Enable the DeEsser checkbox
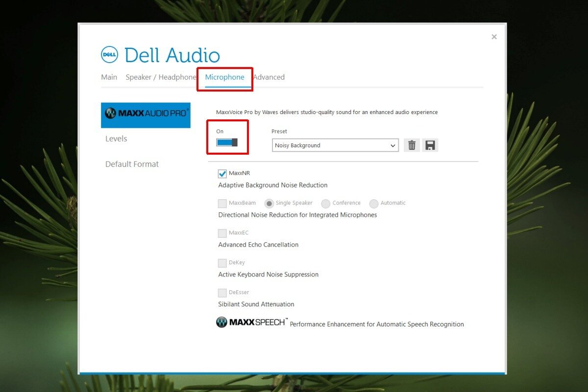The height and width of the screenshot is (392, 588). (x=221, y=292)
